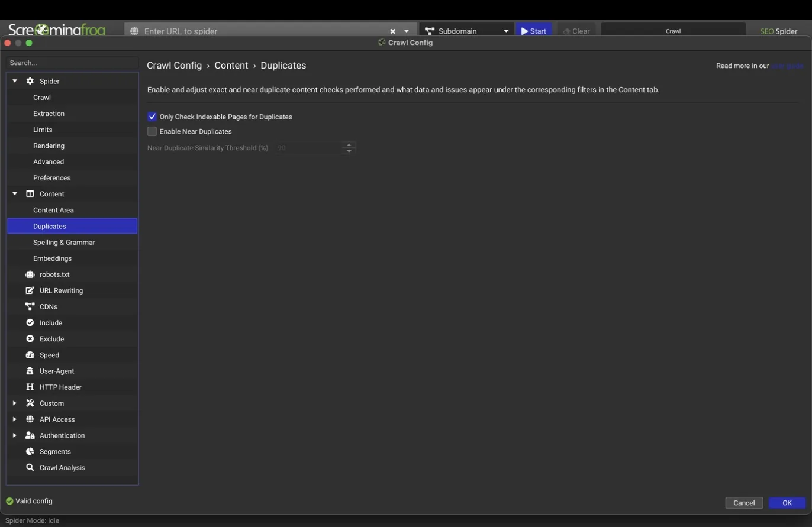Open Limits settings
Image resolution: width=812 pixels, height=527 pixels.
pos(43,130)
